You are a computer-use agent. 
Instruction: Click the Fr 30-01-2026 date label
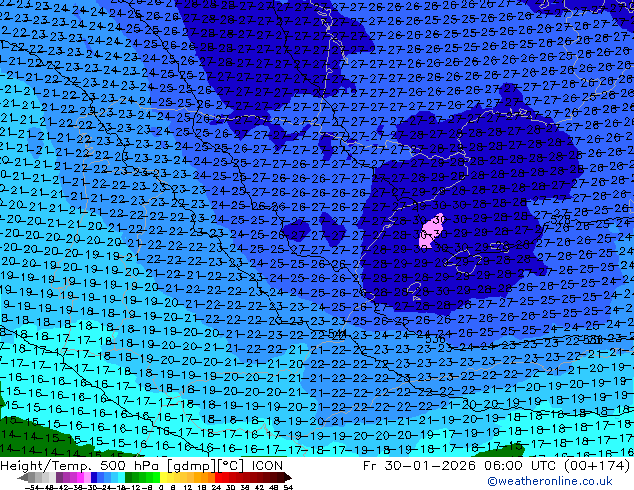coord(419,466)
